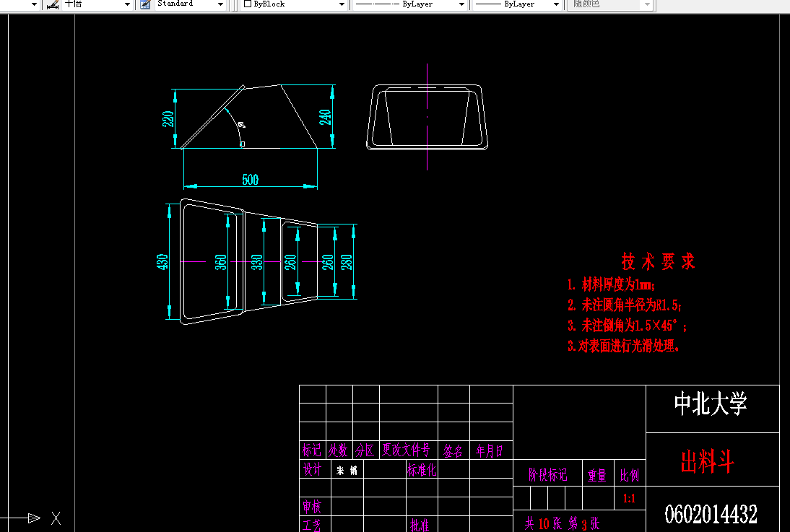This screenshot has width=790, height=532.
Task: Open the Standard table style dropdown
Action: (x=220, y=4)
